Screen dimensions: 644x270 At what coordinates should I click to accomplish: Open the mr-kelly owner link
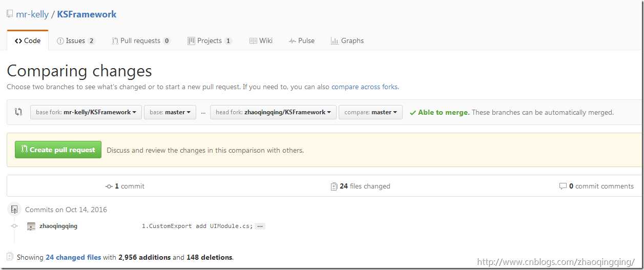click(32, 14)
